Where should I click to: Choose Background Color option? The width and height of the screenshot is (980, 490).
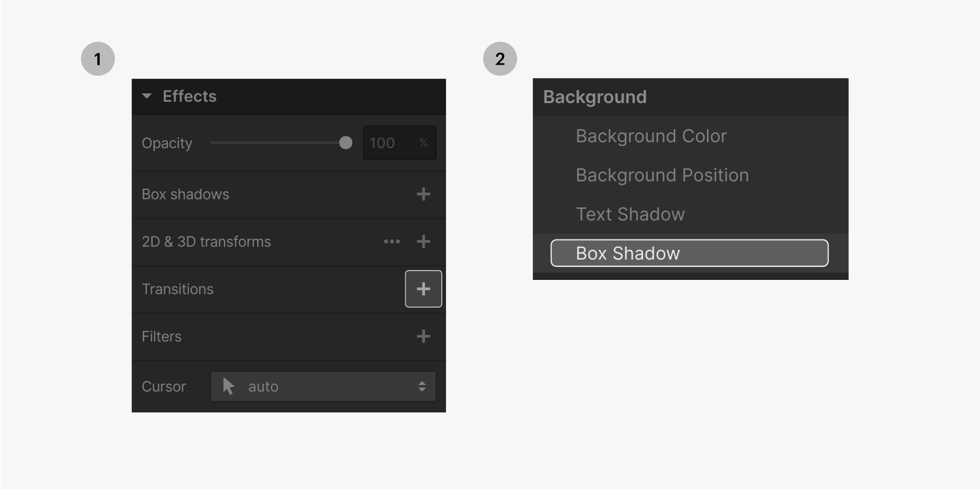pos(651,136)
